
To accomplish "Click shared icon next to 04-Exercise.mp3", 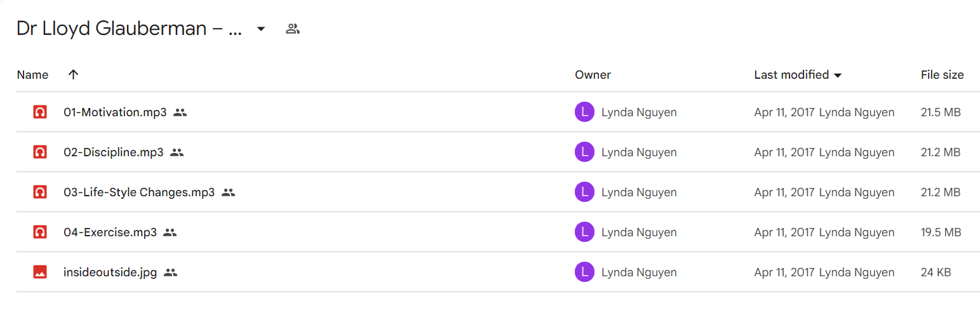I will tap(170, 232).
